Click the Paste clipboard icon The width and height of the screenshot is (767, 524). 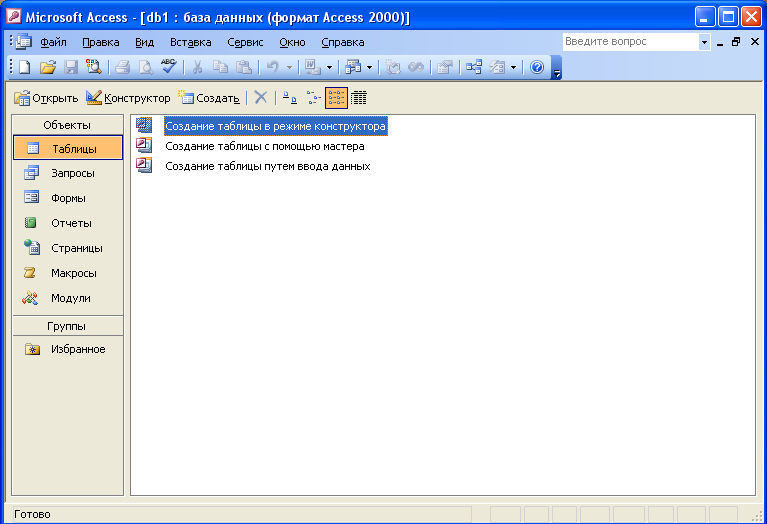[244, 67]
